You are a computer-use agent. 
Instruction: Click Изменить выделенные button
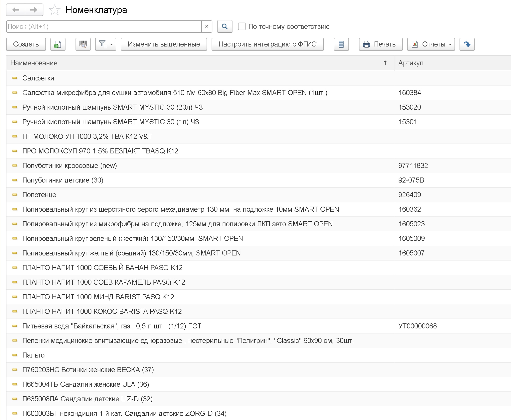tap(164, 44)
